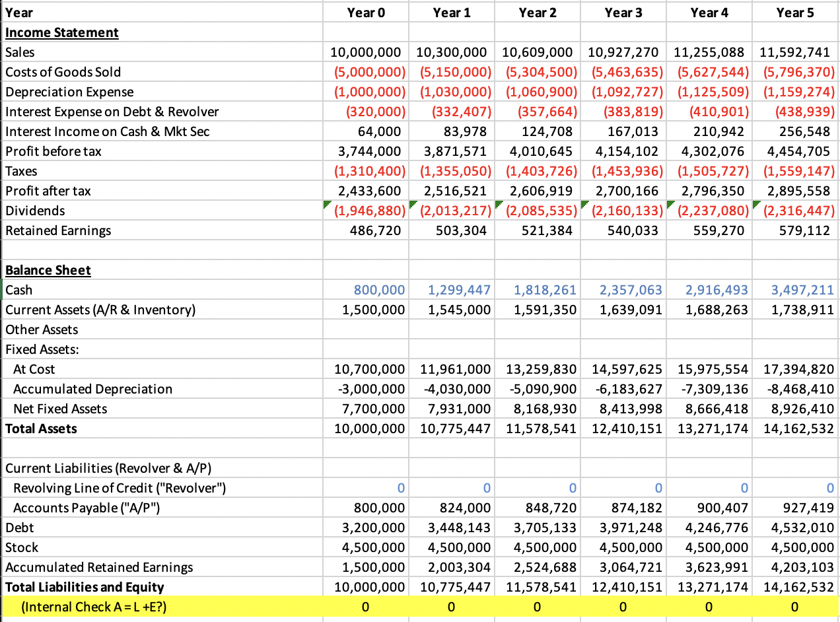Select the Year 0 column header cell

366,12
